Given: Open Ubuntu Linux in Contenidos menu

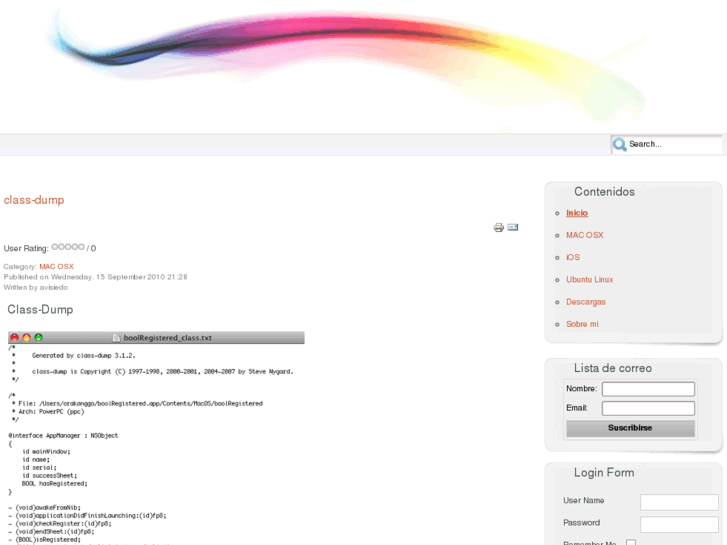Looking at the screenshot, I should pos(589,280).
